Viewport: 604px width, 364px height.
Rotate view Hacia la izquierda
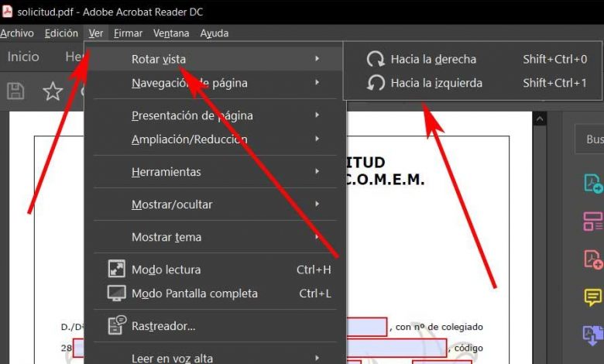click(473, 83)
